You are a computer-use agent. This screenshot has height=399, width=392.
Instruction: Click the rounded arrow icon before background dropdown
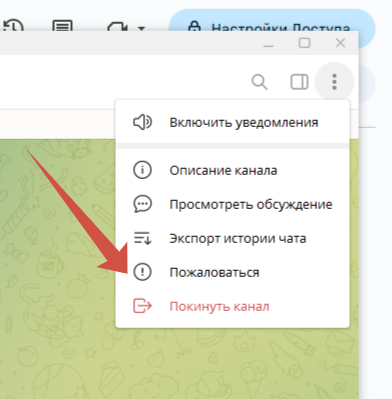pyautogui.click(x=117, y=27)
